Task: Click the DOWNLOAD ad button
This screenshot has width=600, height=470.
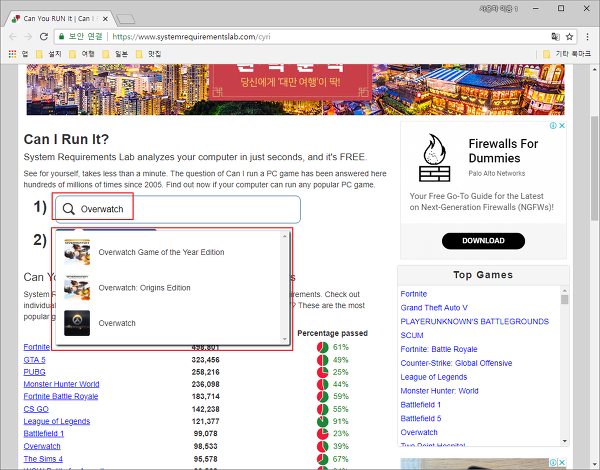Action: point(483,241)
